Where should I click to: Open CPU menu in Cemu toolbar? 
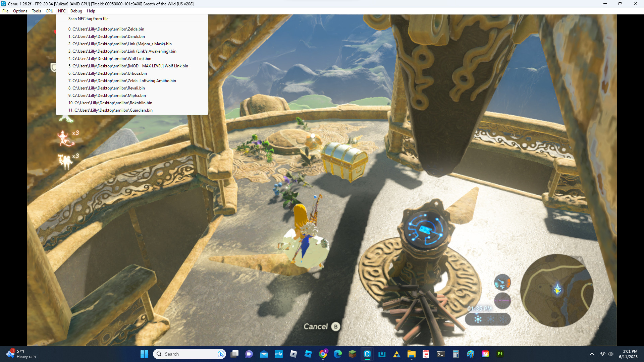point(49,11)
